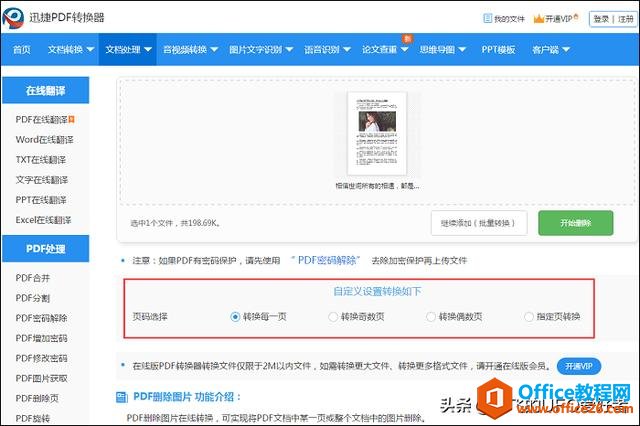Open the 音视频转换 menu label

(185, 49)
